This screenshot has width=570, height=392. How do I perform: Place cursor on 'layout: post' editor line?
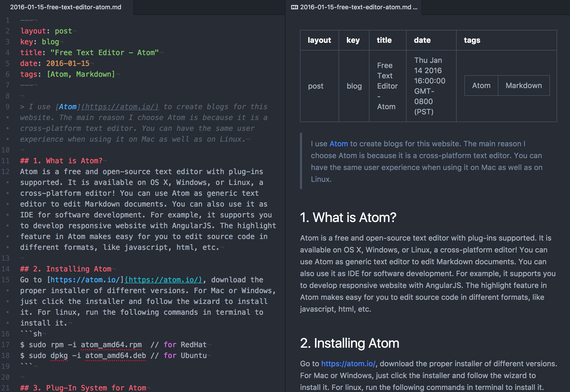pyautogui.click(x=46, y=31)
